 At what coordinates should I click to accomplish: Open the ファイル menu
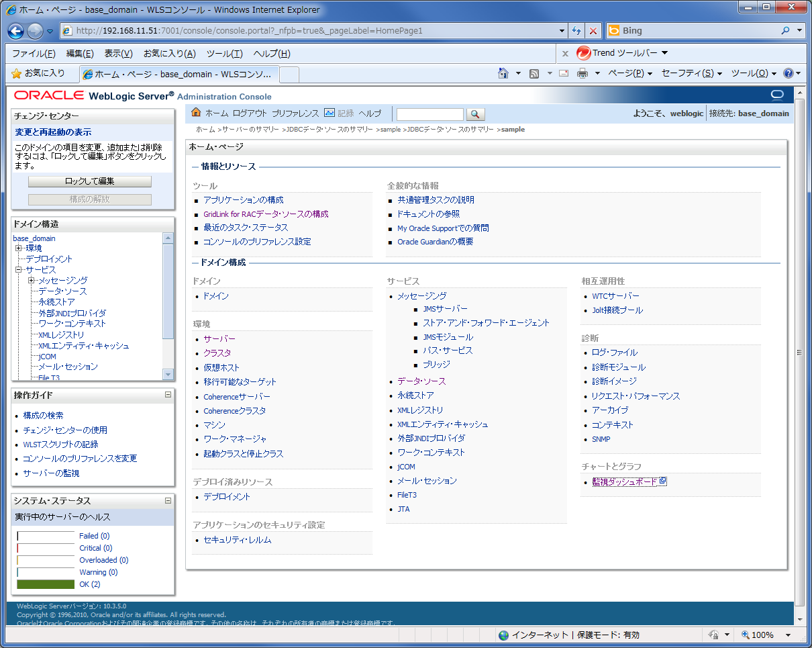34,54
